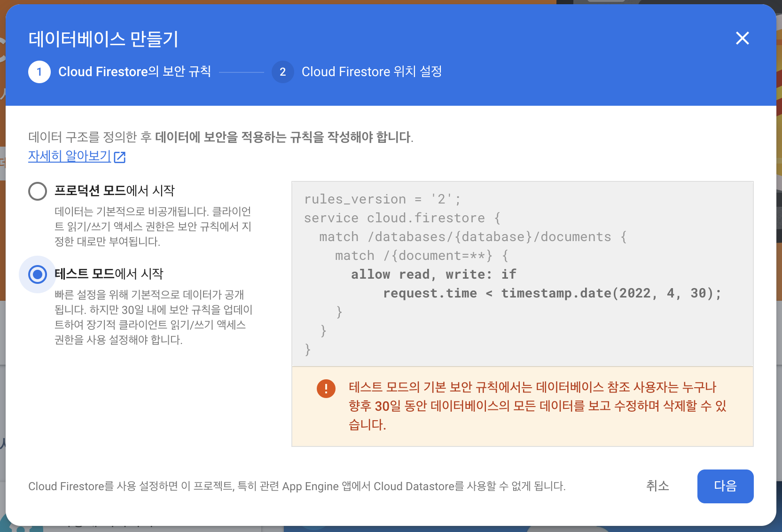Click the 데이터 구조를 정의한 후 intro sentence
782x532 pixels.
click(x=221, y=137)
